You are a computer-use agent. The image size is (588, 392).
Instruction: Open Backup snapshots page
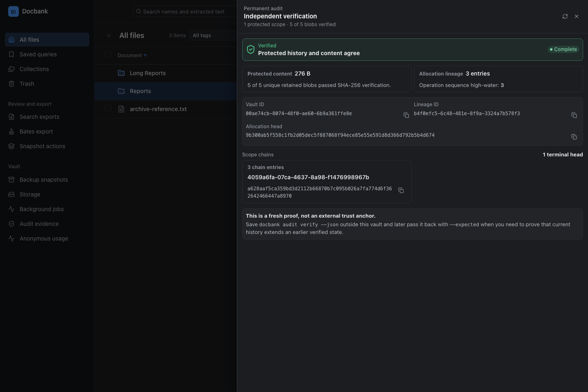tap(47, 180)
